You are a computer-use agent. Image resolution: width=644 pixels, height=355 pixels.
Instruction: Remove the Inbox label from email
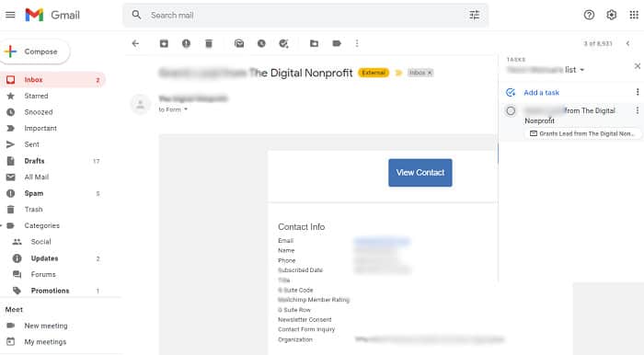(430, 73)
